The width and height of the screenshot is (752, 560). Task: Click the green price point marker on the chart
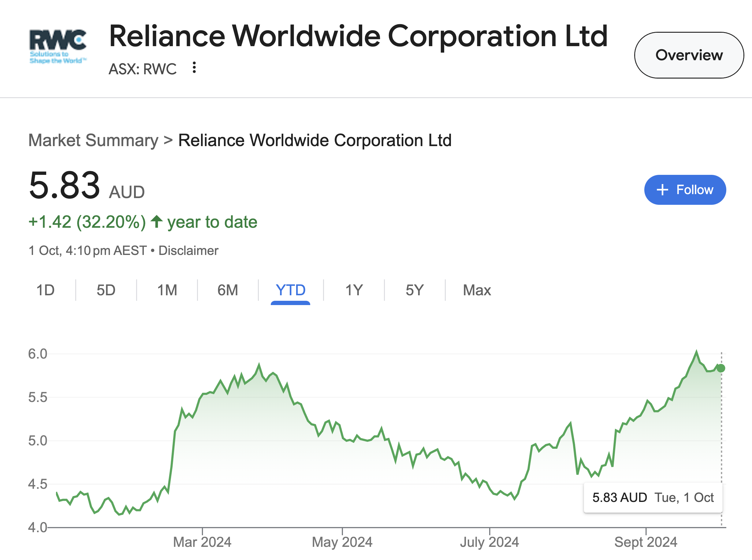tap(721, 368)
